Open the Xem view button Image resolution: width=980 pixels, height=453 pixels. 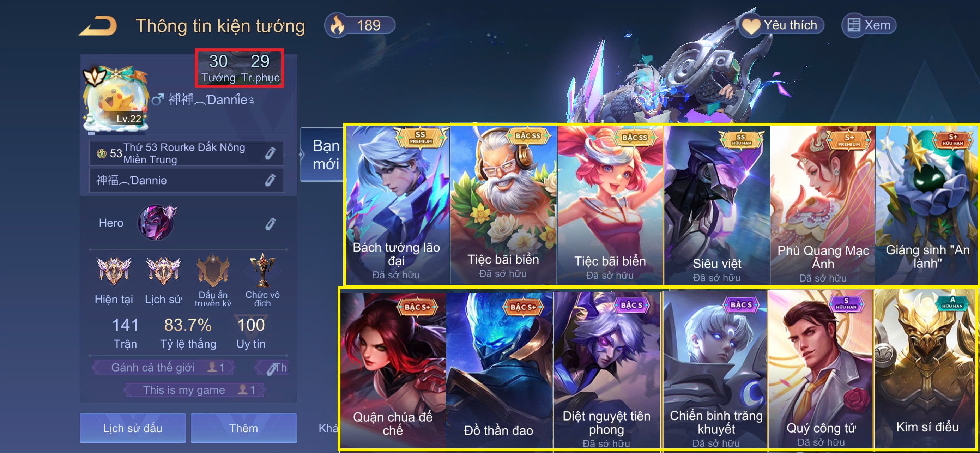click(869, 25)
